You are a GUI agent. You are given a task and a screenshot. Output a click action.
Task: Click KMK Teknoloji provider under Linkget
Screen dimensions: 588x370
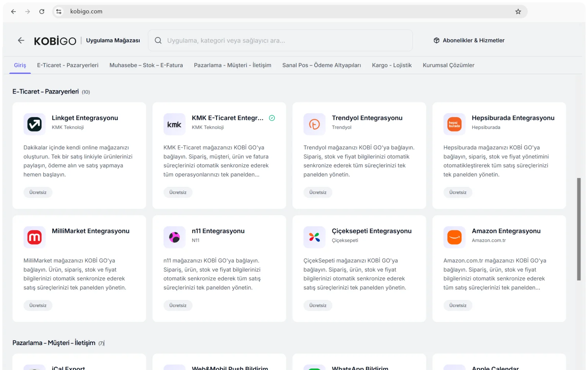click(x=68, y=127)
